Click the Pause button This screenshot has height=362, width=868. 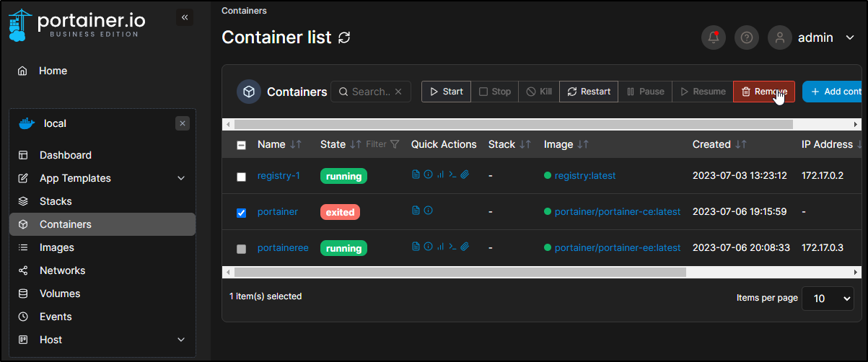point(645,92)
